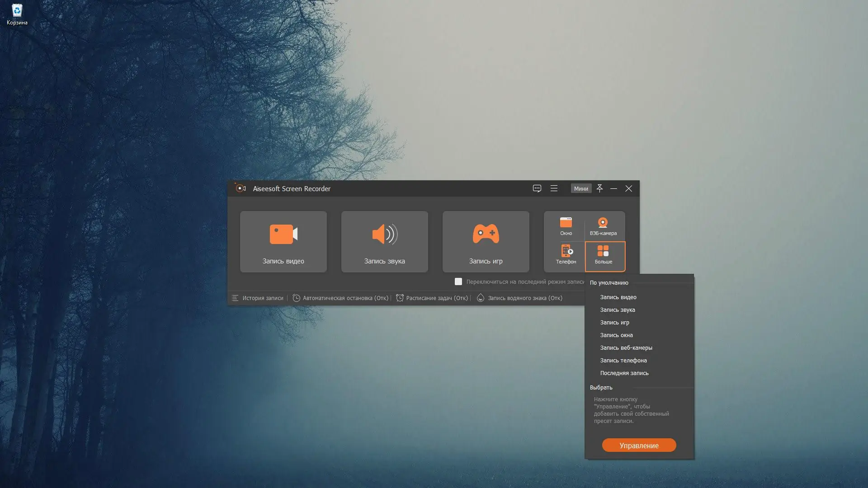Image resolution: width=868 pixels, height=488 pixels.
Task: Select Последняя запись preset entry
Action: (624, 373)
